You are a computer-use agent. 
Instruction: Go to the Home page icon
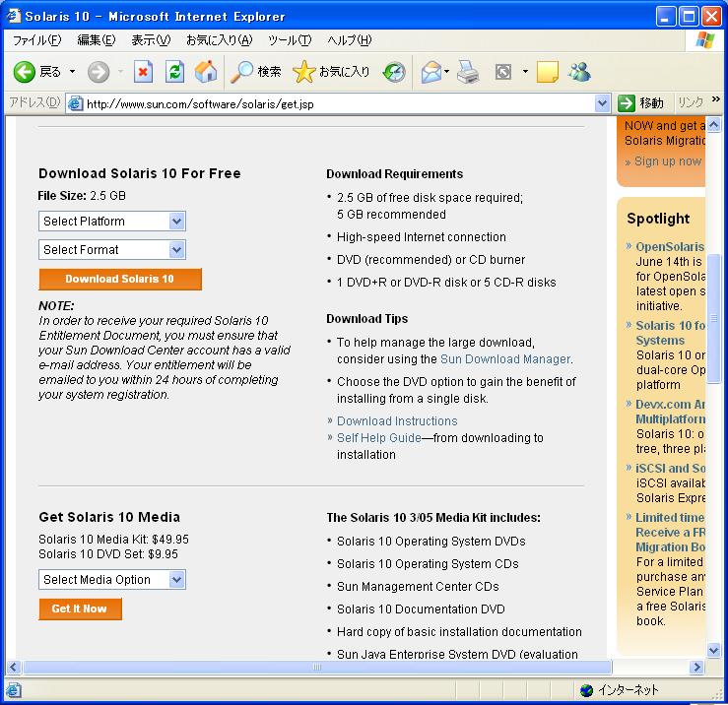[x=206, y=72]
